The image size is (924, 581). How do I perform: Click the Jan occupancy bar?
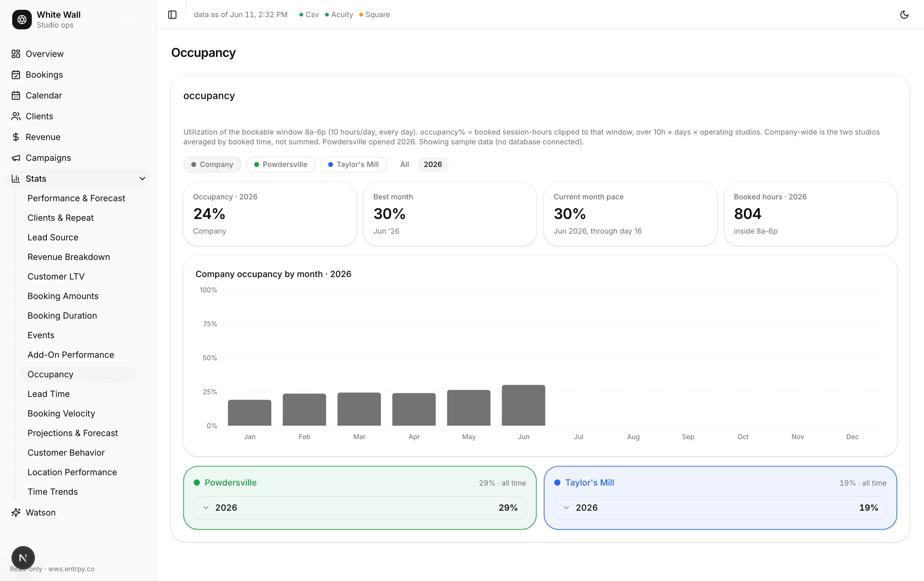tap(249, 413)
